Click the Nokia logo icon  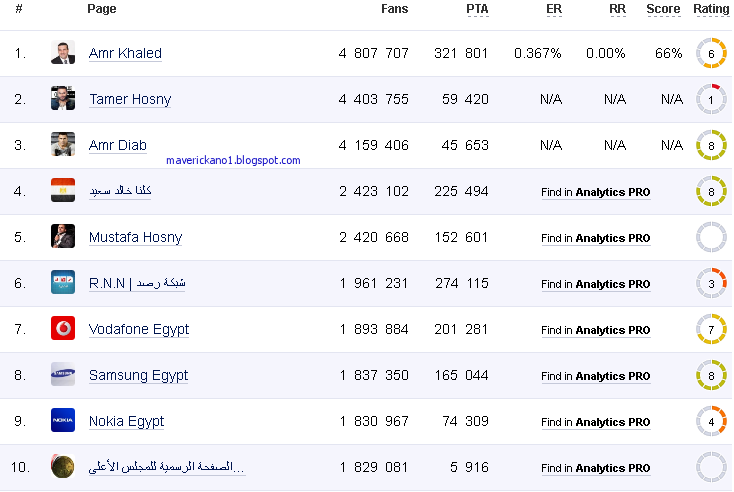pos(63,420)
